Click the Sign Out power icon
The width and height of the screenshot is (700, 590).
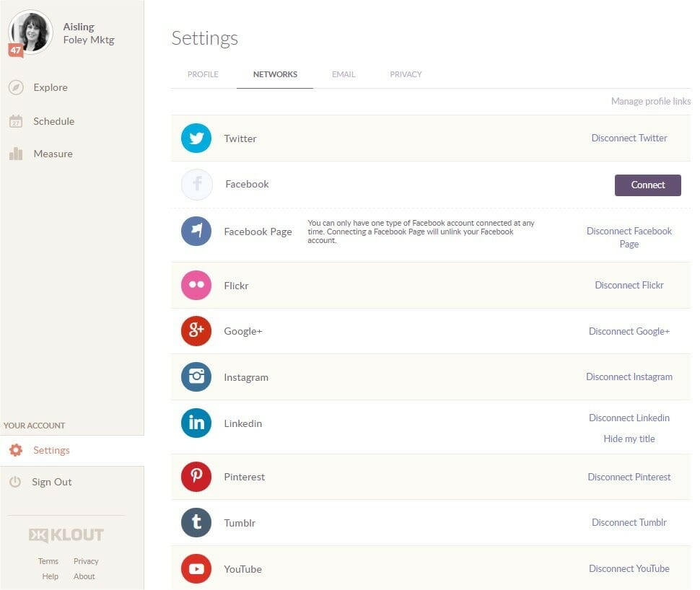pos(15,482)
